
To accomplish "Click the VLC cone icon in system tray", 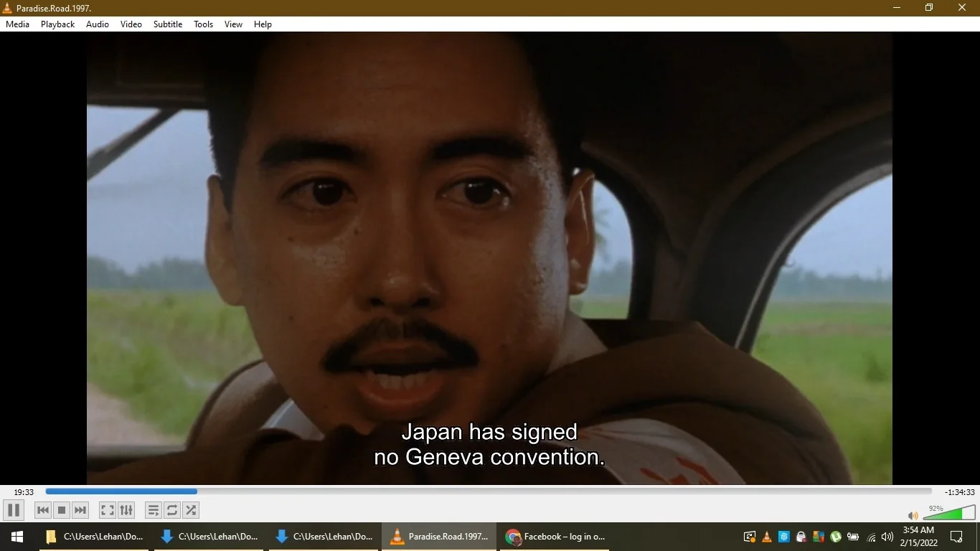I will tap(767, 537).
